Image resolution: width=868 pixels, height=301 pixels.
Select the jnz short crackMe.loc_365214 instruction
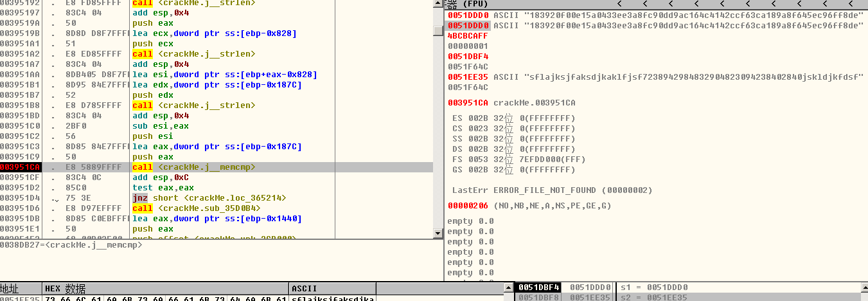(209, 198)
